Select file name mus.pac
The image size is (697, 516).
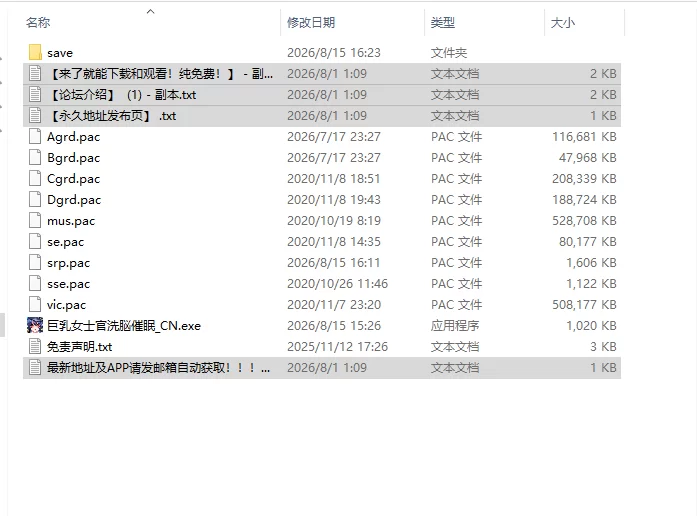(x=71, y=221)
